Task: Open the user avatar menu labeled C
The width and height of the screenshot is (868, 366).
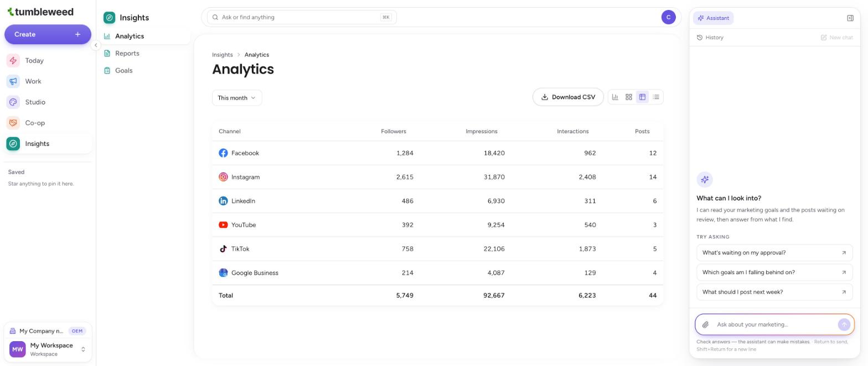Action: click(x=668, y=17)
